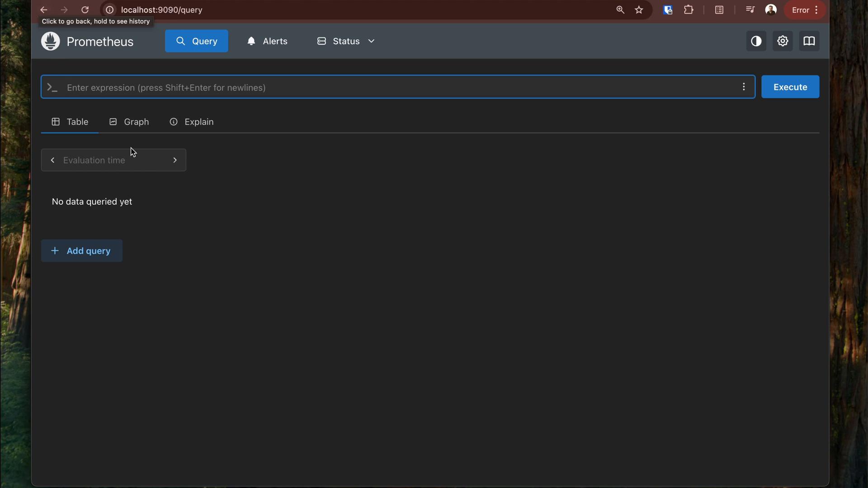Click the browser Error menu button
The height and width of the screenshot is (488, 868).
[805, 10]
